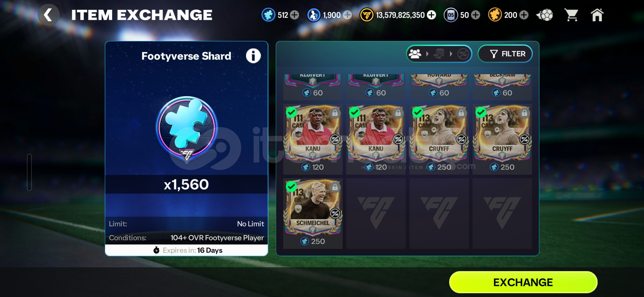Select the players group tab icon
Screen dimensions: 644x297
[x=415, y=54]
